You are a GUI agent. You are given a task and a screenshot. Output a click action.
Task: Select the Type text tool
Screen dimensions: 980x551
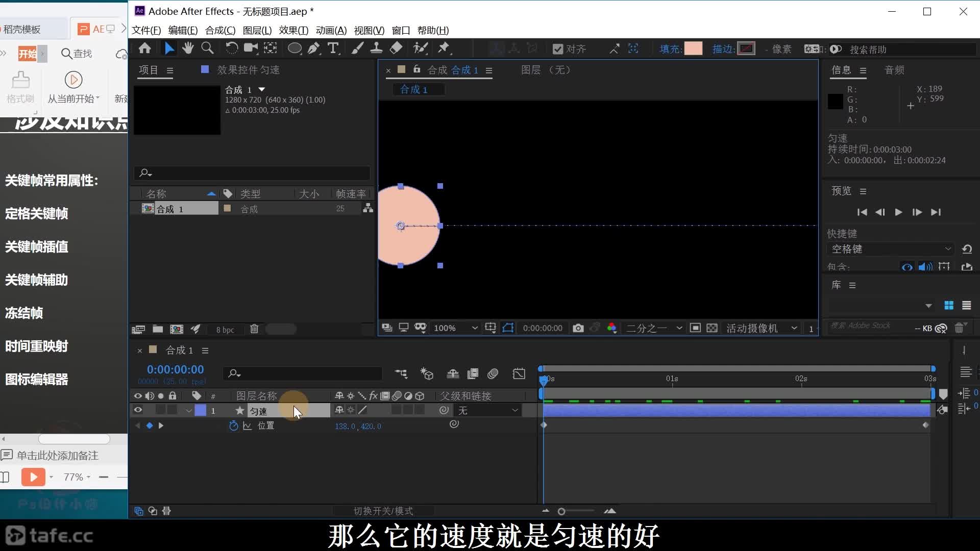(333, 48)
